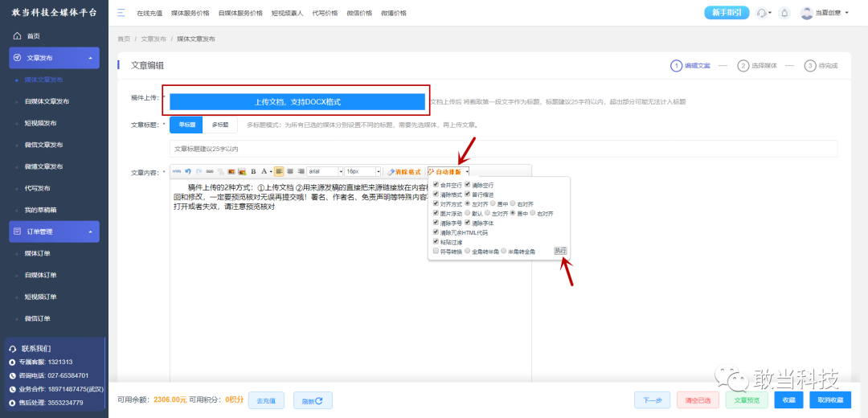Click the article title input field

[503, 149]
